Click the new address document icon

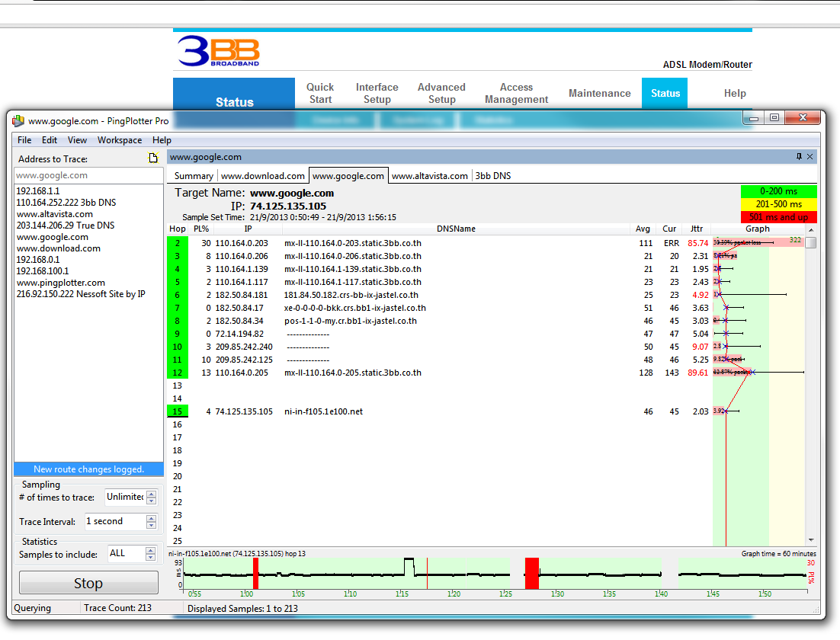pyautogui.click(x=154, y=158)
